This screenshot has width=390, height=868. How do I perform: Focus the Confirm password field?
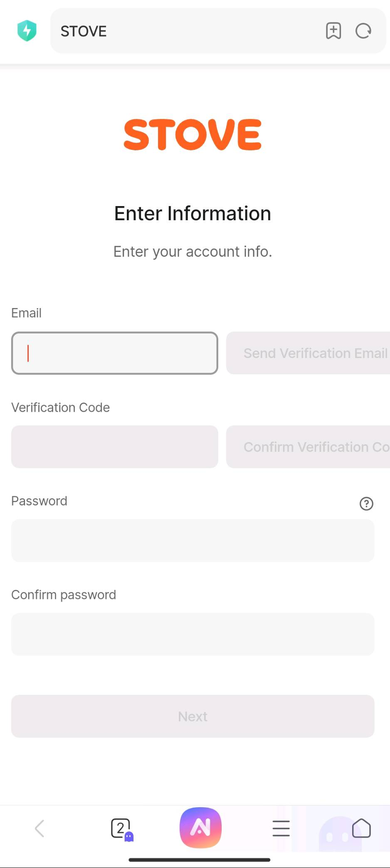193,634
